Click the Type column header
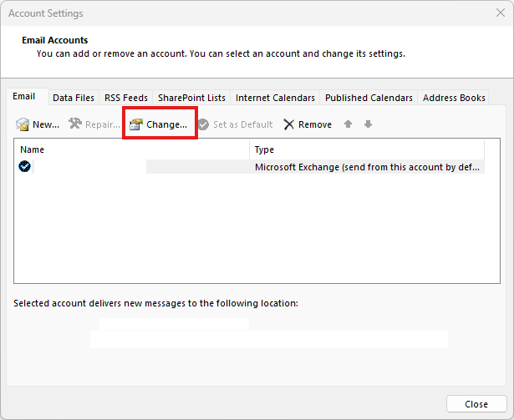Screen dimensions: 514x420 pyautogui.click(x=368, y=149)
